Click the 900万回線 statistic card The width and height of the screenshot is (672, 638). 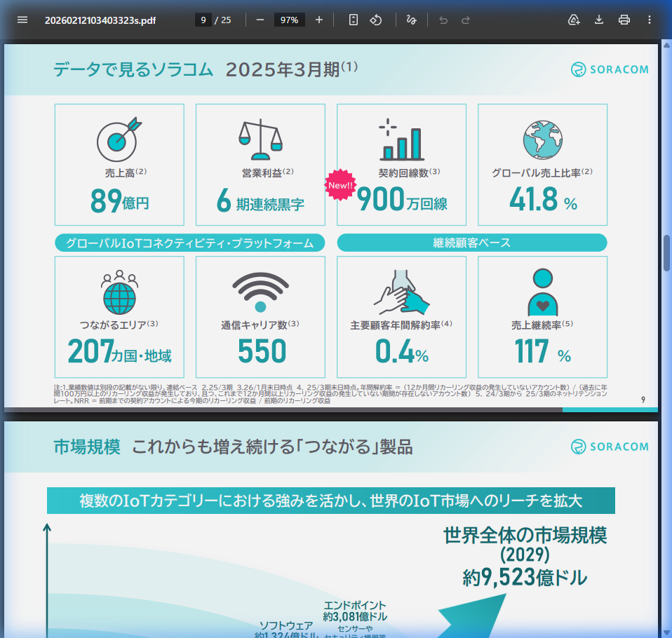click(401, 165)
